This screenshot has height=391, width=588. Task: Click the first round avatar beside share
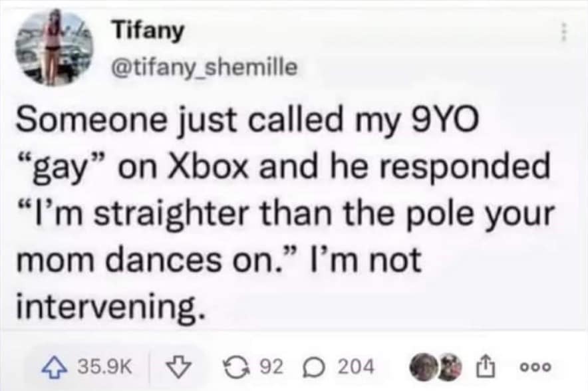424,365
